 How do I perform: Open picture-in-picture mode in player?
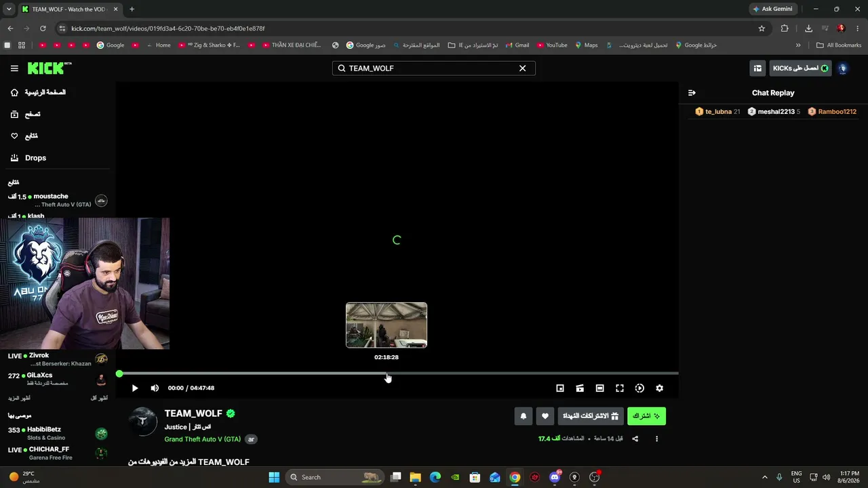560,388
